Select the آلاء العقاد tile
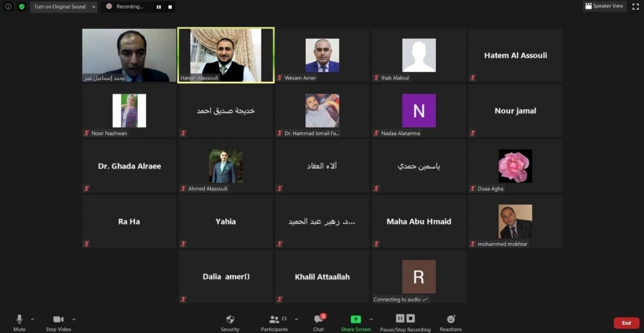 [323, 166]
